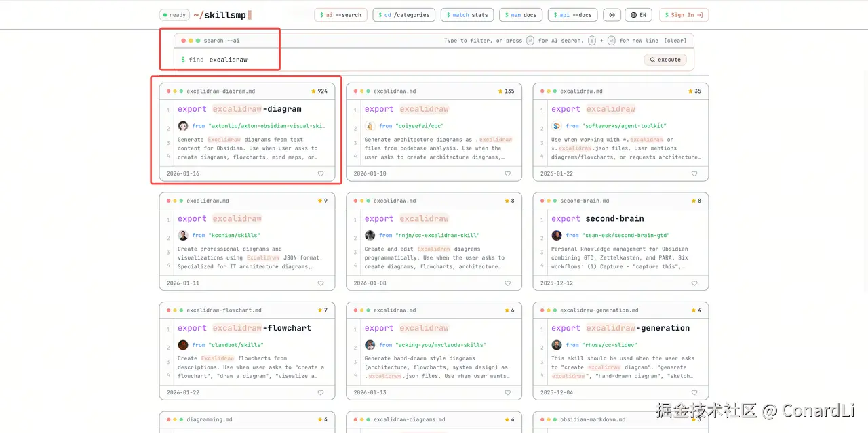Favorite the ooiyeefei/ccc card heart icon
The height and width of the screenshot is (433, 868).
tap(507, 173)
